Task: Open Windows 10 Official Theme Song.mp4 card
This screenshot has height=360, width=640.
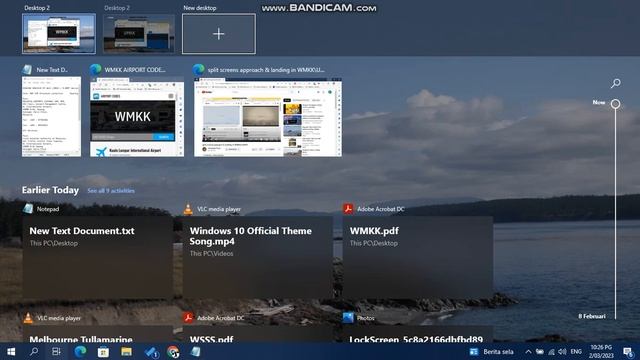Action: point(258,257)
